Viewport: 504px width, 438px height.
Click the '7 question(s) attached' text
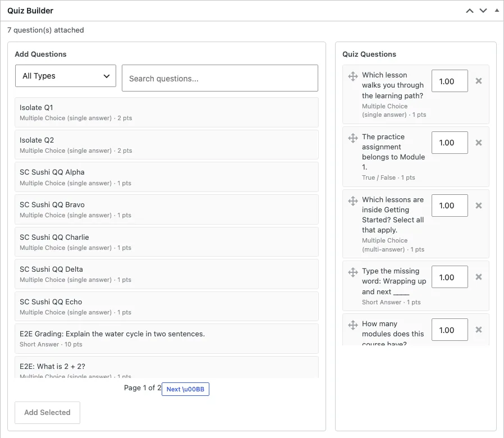pos(45,30)
